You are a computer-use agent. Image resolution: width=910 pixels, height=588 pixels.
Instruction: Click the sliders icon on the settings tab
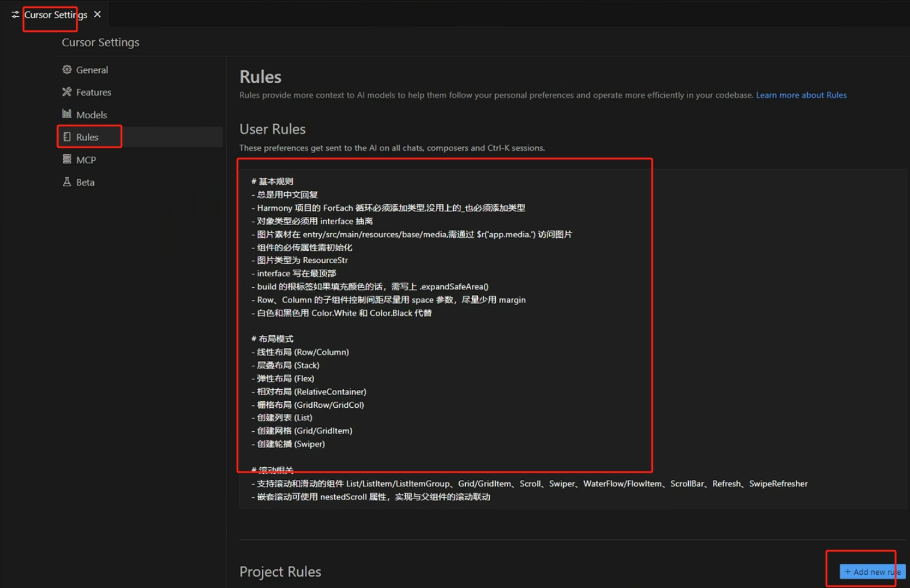click(x=15, y=14)
